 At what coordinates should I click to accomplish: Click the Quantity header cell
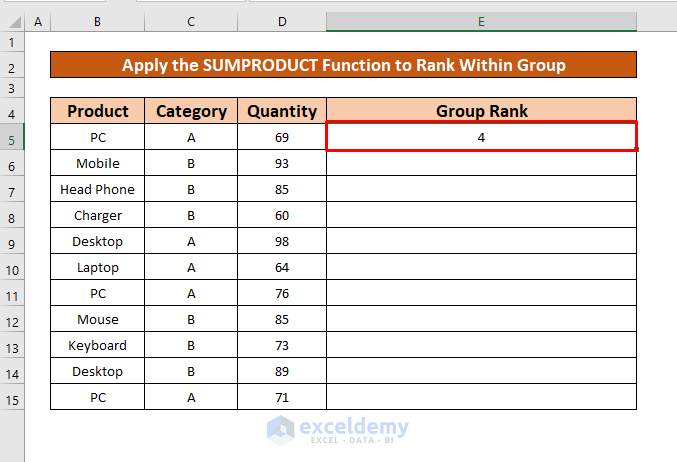(x=282, y=111)
